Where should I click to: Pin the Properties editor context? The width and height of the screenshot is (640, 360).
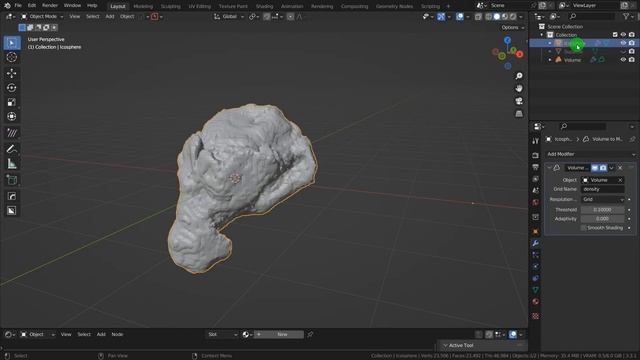pos(632,139)
